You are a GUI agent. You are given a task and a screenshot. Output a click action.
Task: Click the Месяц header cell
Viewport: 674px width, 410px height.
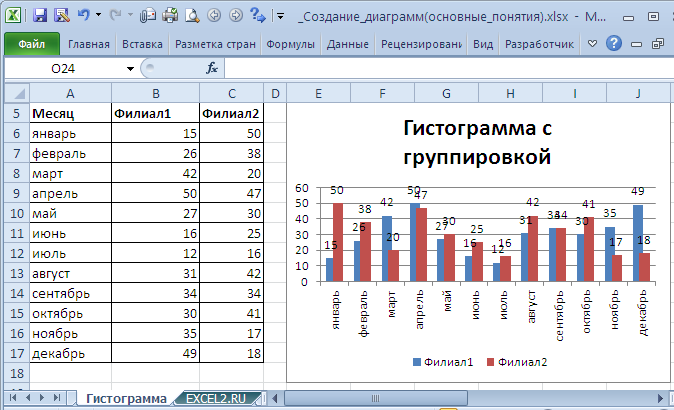tap(70, 113)
